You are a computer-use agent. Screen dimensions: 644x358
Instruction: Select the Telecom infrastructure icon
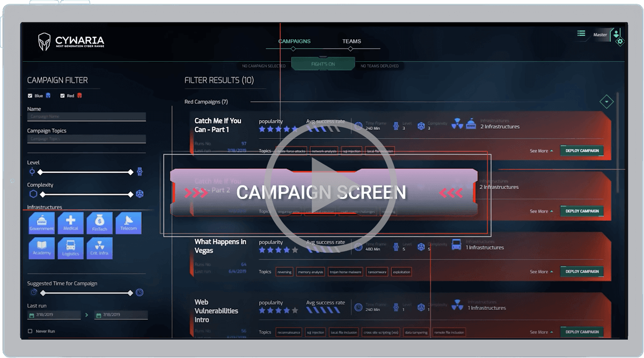click(x=129, y=223)
